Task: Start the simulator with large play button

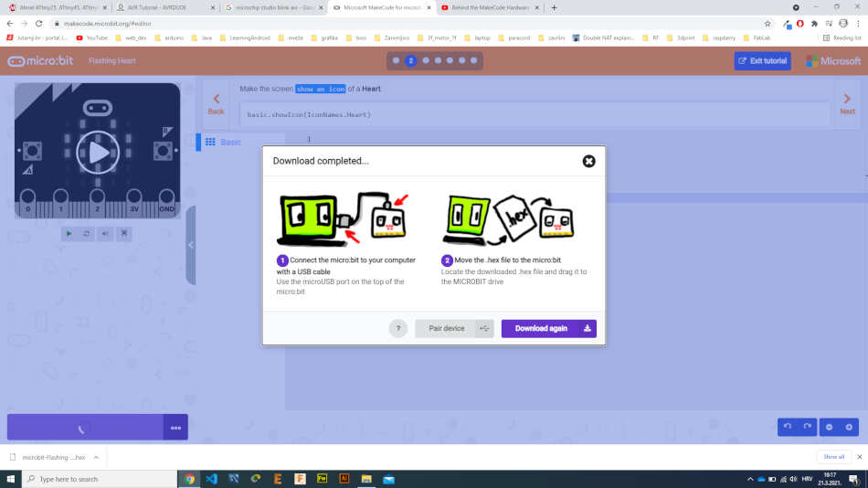Action: pos(98,153)
